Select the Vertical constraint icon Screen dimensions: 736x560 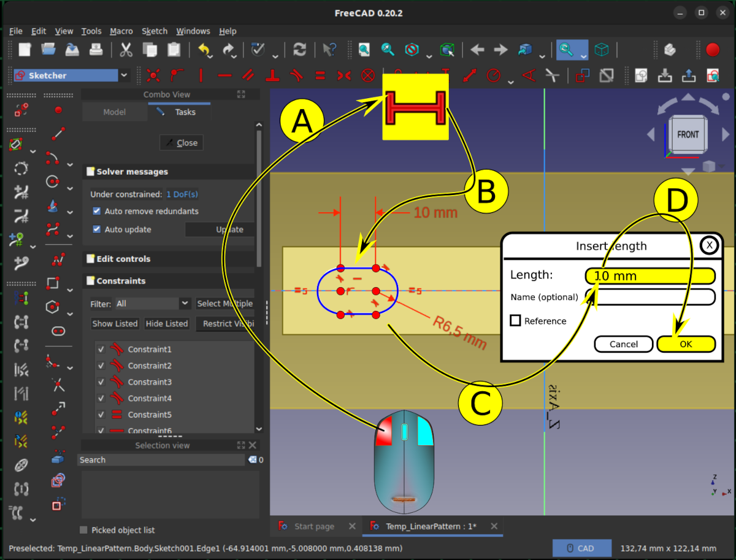[201, 75]
